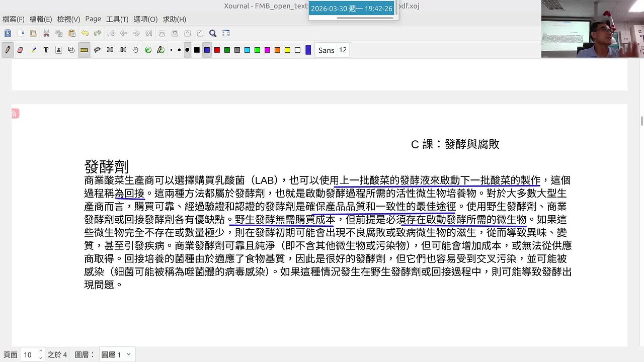644x362 pixels.
Task: Zoom in on the page
Action: point(188,33)
